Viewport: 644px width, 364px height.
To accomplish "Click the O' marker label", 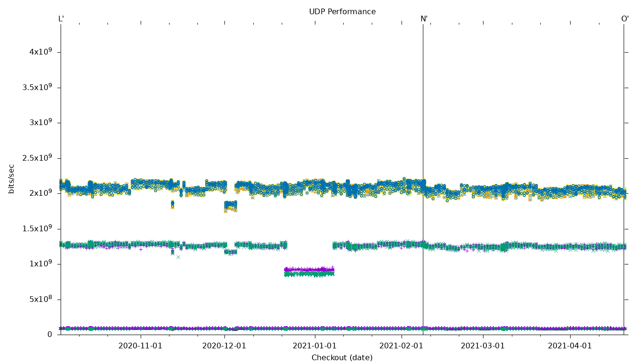I will (x=625, y=19).
